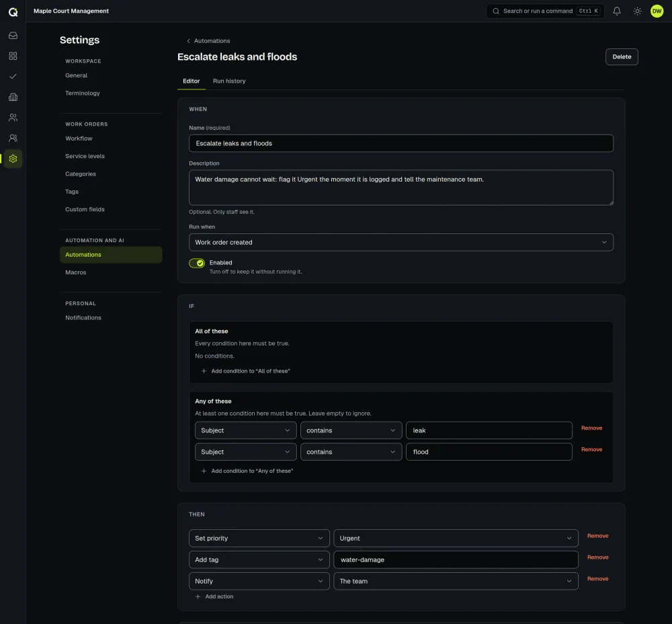Screen dimensions: 672x624
Task: Click Add action
Action: click(x=214, y=596)
